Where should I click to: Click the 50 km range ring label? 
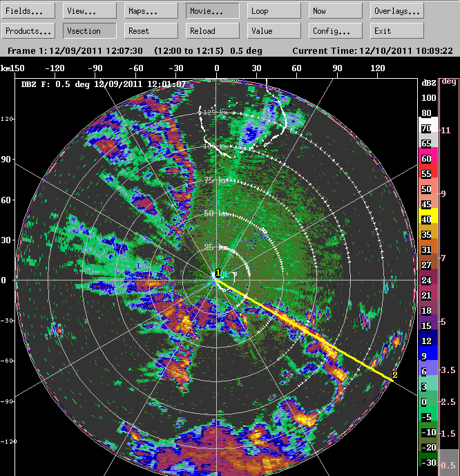(216, 213)
